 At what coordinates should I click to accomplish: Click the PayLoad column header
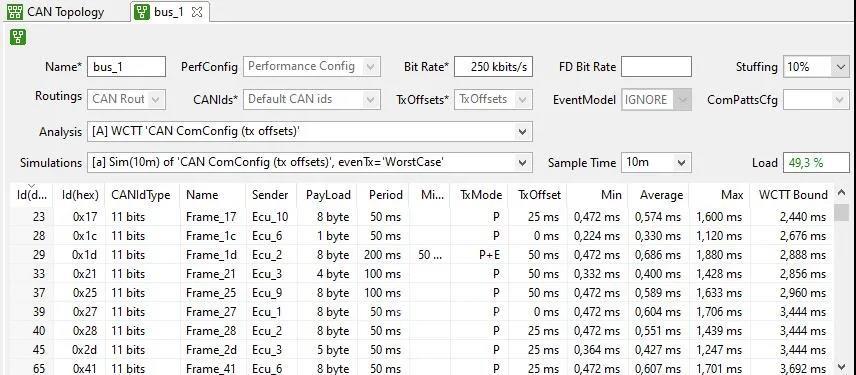click(327, 195)
